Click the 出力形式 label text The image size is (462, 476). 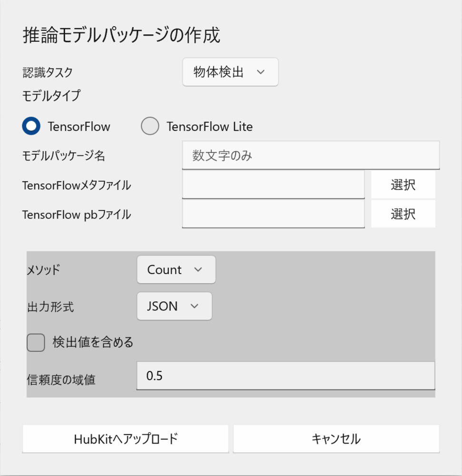click(50, 307)
